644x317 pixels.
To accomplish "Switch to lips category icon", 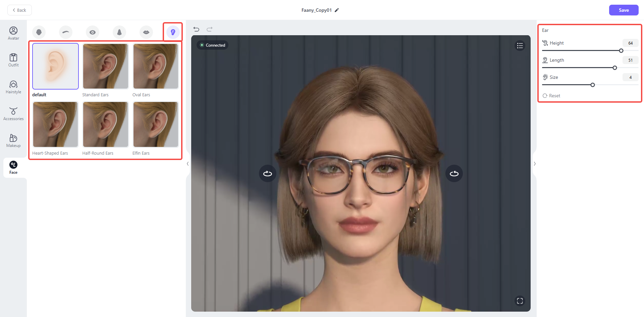I will pyautogui.click(x=146, y=32).
